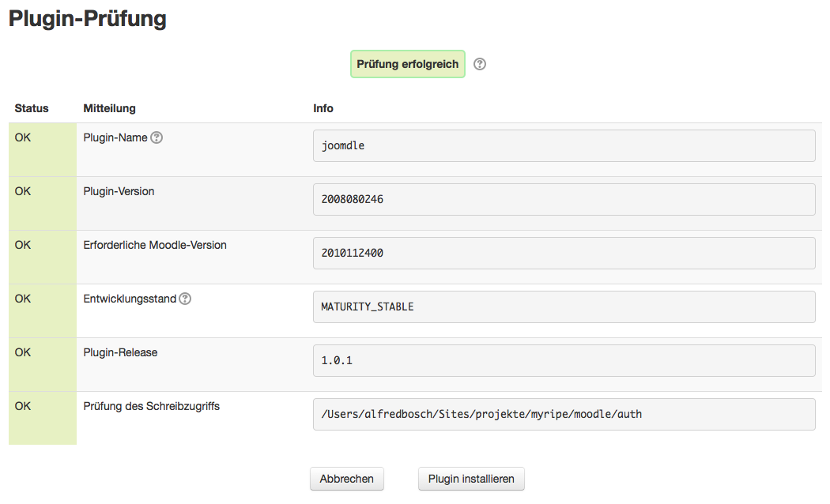Show help for Entwicklungsstand
This screenshot has height=504, width=830.
click(x=185, y=299)
